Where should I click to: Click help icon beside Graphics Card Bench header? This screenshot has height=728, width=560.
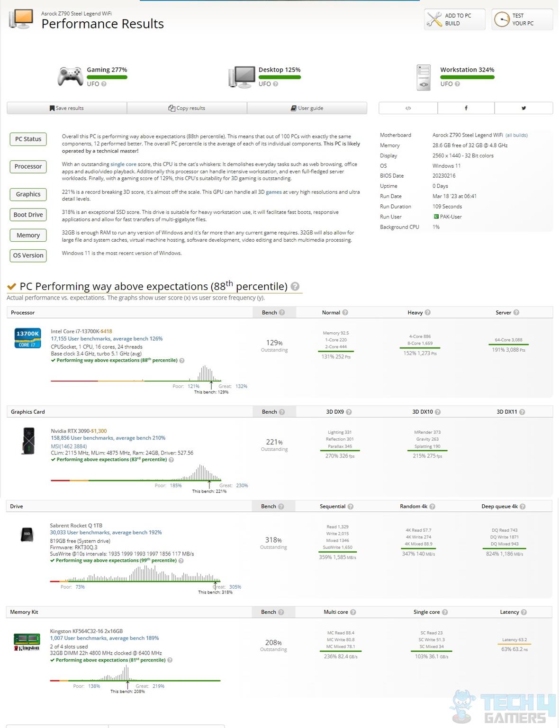coord(282,412)
